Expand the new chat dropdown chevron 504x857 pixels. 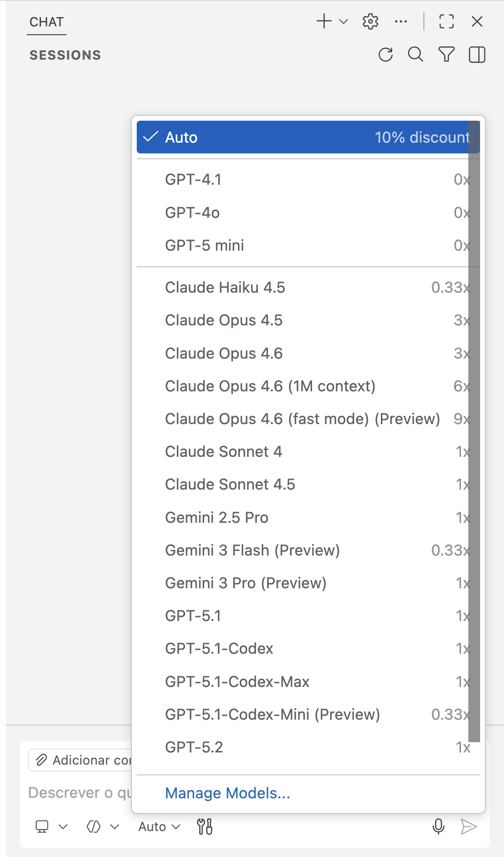click(343, 21)
